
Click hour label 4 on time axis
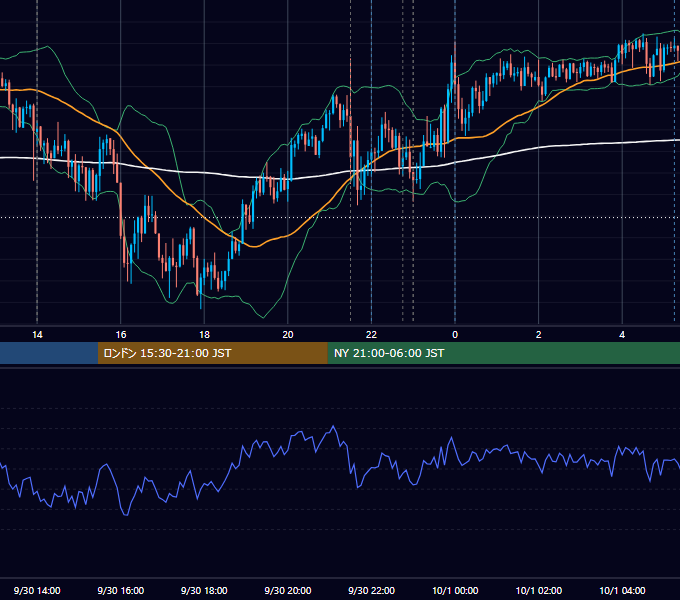622,335
